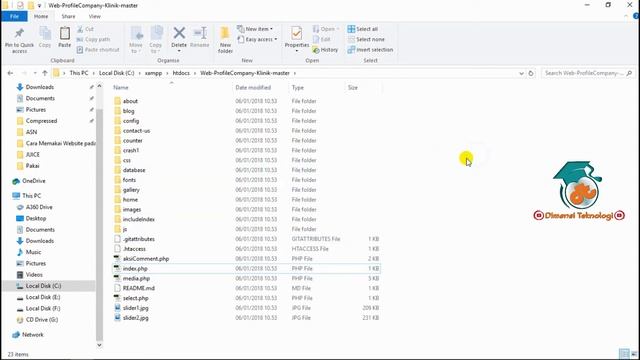Open Network in navigation pane
The width and height of the screenshot is (640, 360).
33,335
